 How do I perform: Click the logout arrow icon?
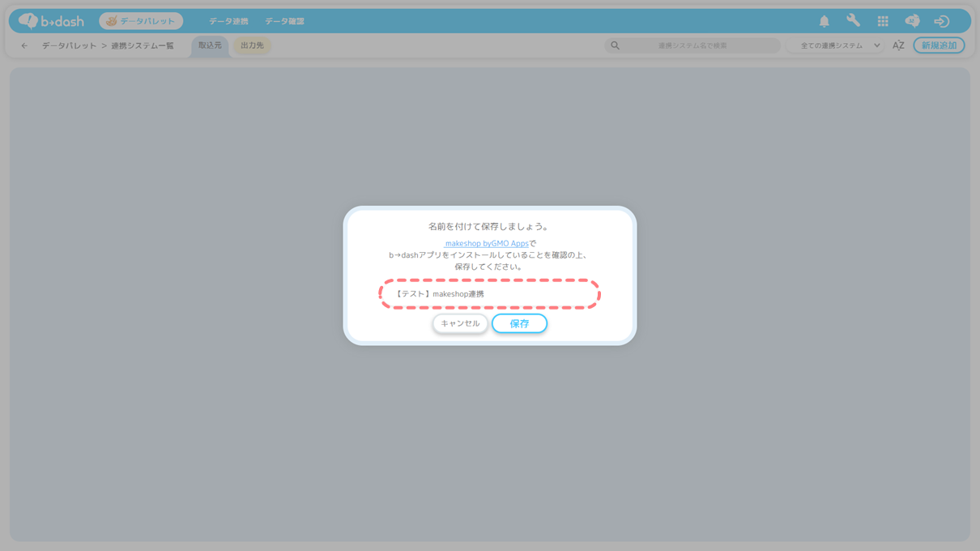pyautogui.click(x=941, y=21)
